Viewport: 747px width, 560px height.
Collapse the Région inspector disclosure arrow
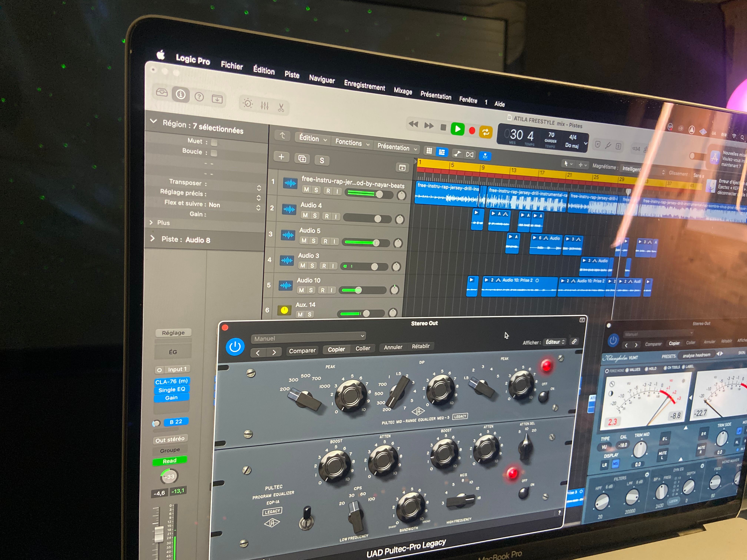[x=153, y=121]
